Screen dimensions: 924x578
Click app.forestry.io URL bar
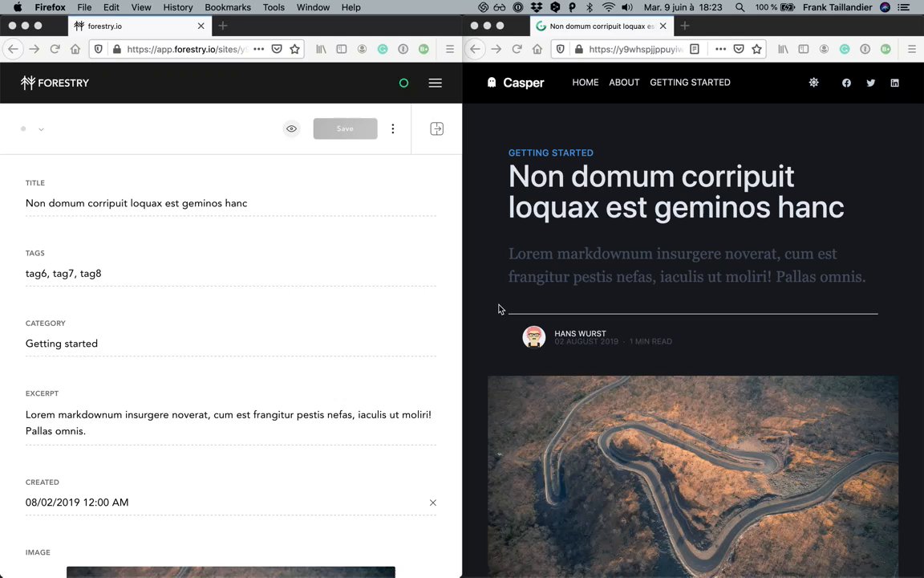186,49
